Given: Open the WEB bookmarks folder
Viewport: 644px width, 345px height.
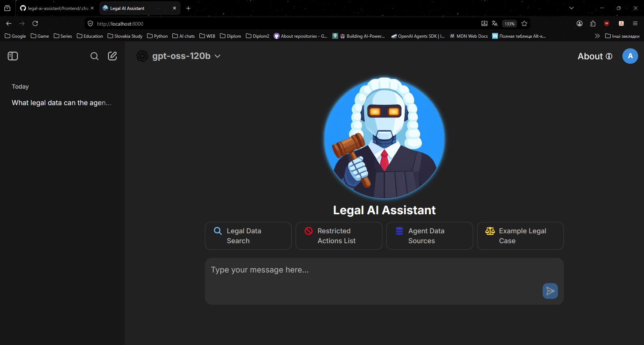Looking at the screenshot, I should [207, 36].
